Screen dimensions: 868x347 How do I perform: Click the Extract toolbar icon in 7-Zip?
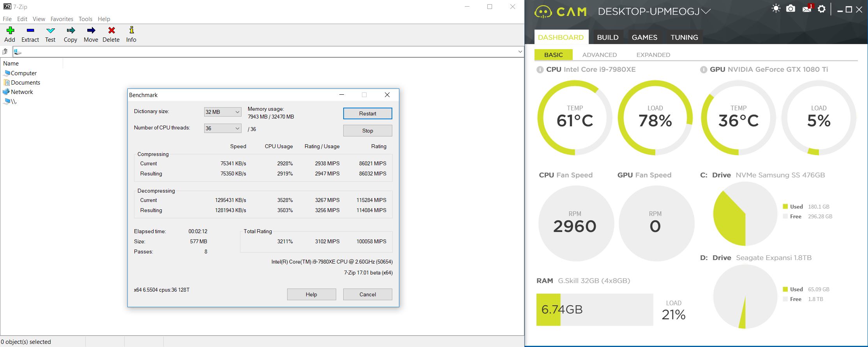tap(30, 30)
